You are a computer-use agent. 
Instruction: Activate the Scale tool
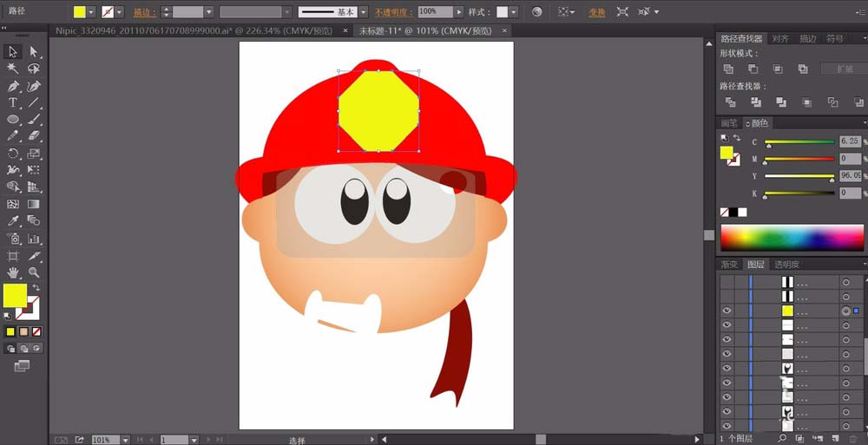click(x=34, y=154)
